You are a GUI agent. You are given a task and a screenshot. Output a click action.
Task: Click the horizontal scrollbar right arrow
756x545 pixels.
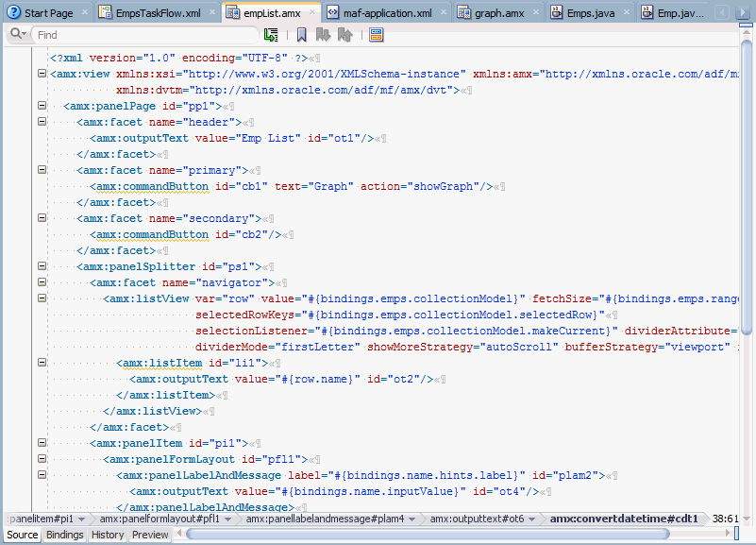point(728,534)
